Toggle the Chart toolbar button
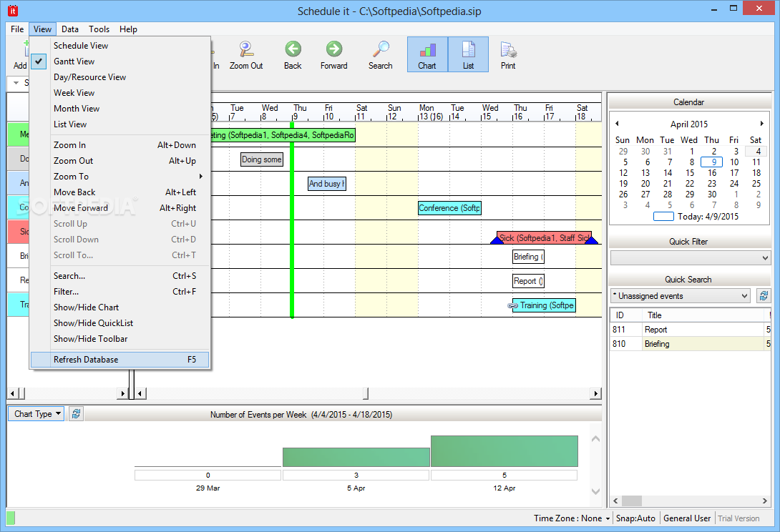The width and height of the screenshot is (780, 532). coord(427,54)
